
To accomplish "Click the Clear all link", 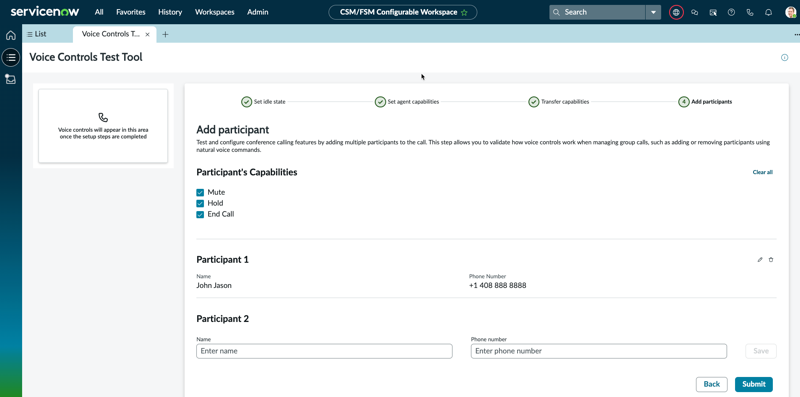I will click(x=763, y=172).
